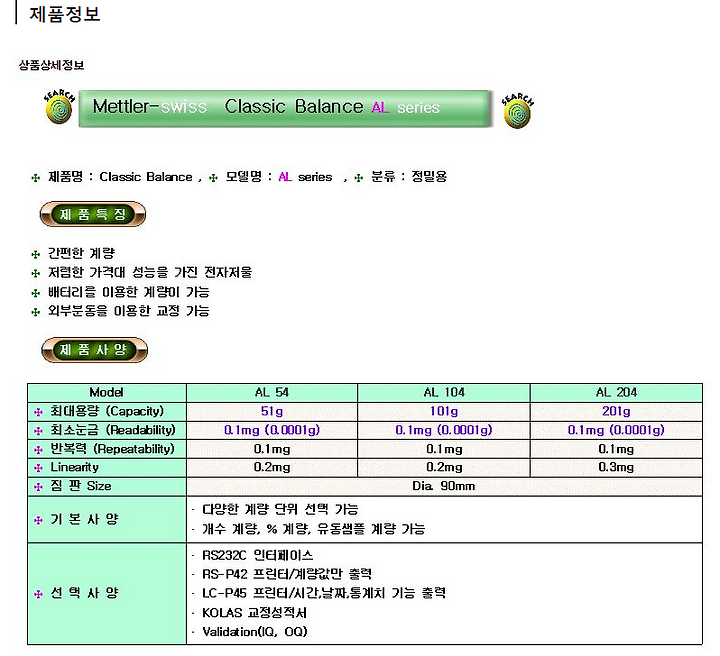This screenshot has height=656, width=720.
Task: Click the RS232C 인터페이스 option line
Action: [258, 556]
